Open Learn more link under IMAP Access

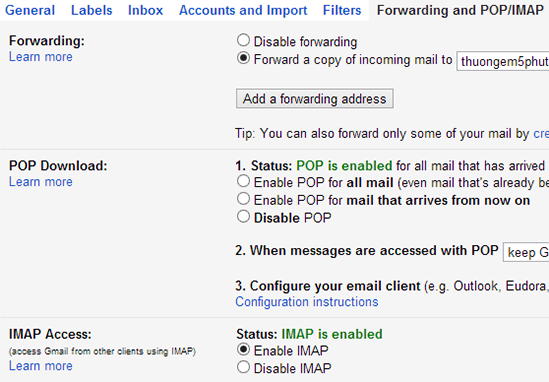point(41,366)
